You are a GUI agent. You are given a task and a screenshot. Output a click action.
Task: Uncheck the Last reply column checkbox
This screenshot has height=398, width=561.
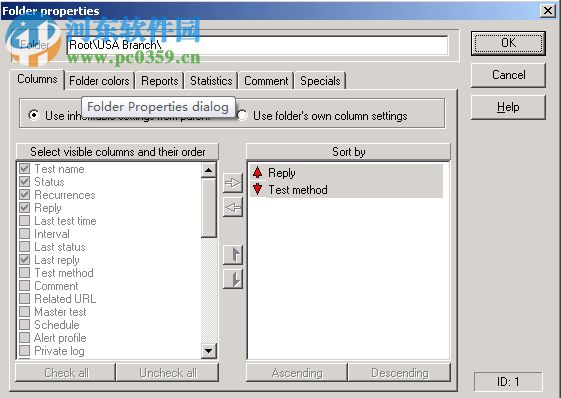(x=24, y=259)
